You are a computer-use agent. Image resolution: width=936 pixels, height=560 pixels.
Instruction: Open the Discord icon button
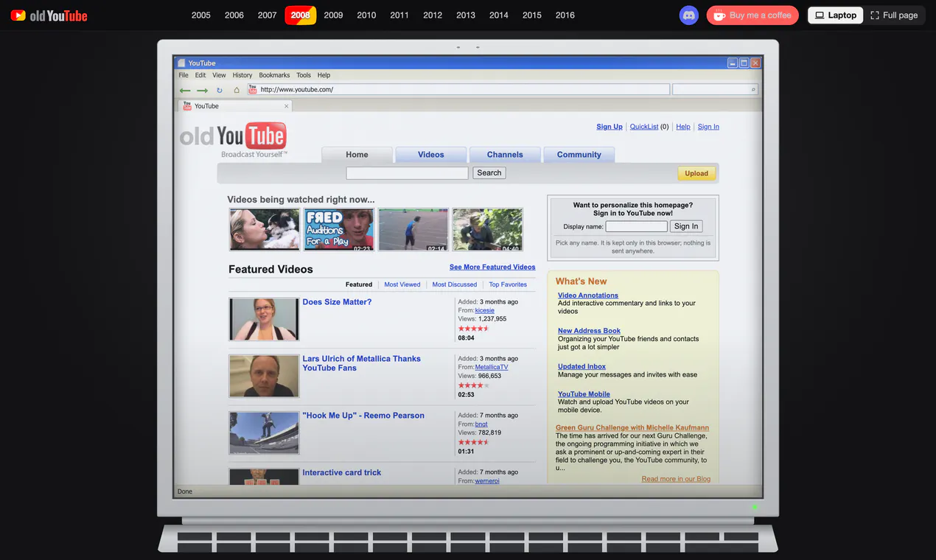689,15
